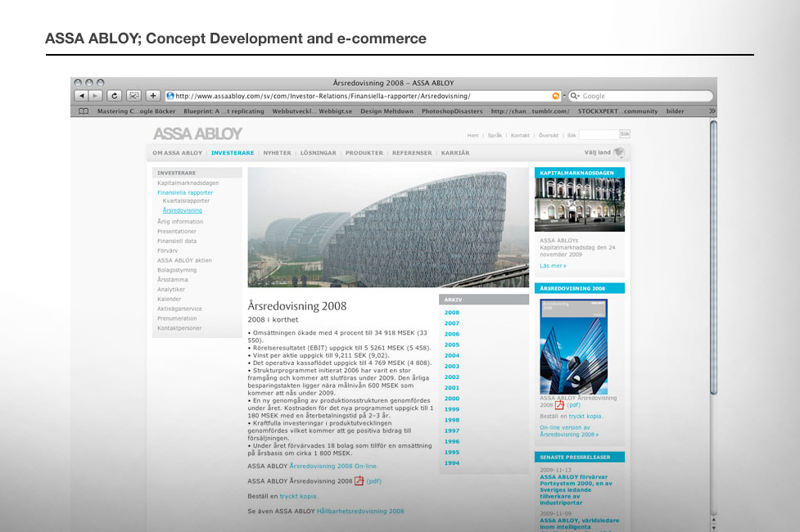Add a bookmark with the plus button
800x532 pixels.
point(152,96)
